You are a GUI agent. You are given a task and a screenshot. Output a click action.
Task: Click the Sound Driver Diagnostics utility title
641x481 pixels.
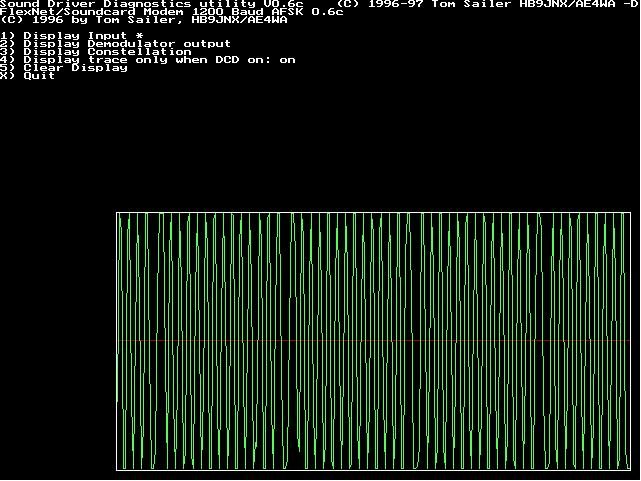pyautogui.click(x=120, y=4)
